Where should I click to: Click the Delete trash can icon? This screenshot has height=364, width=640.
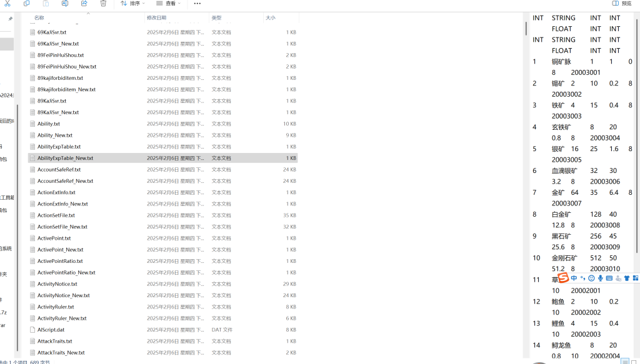coord(103,3)
